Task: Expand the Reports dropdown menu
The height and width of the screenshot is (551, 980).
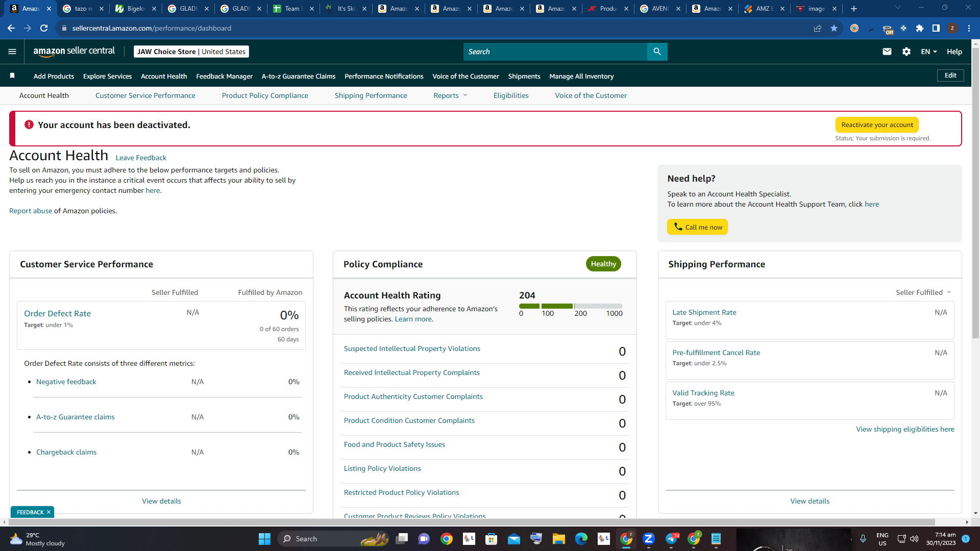Action: [x=450, y=95]
